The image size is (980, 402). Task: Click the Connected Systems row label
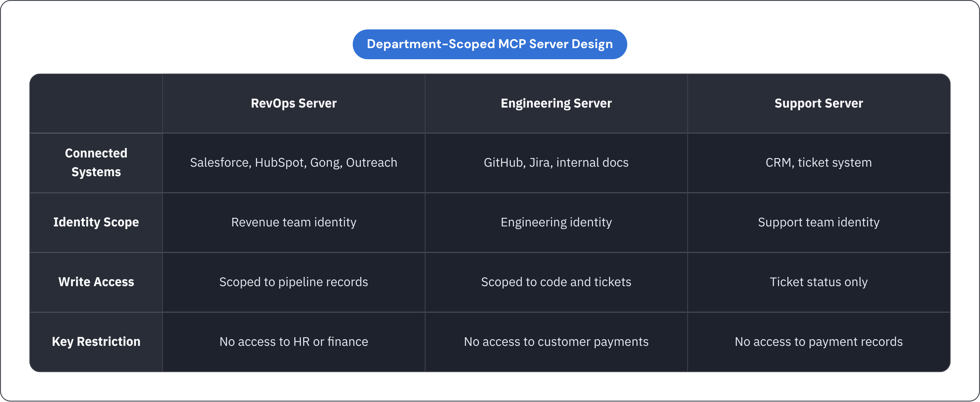(x=96, y=163)
